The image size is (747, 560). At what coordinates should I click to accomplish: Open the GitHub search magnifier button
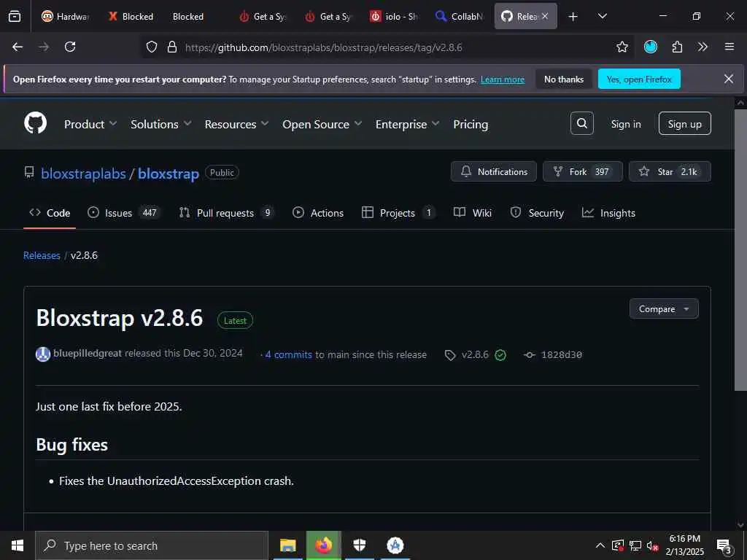pos(581,123)
